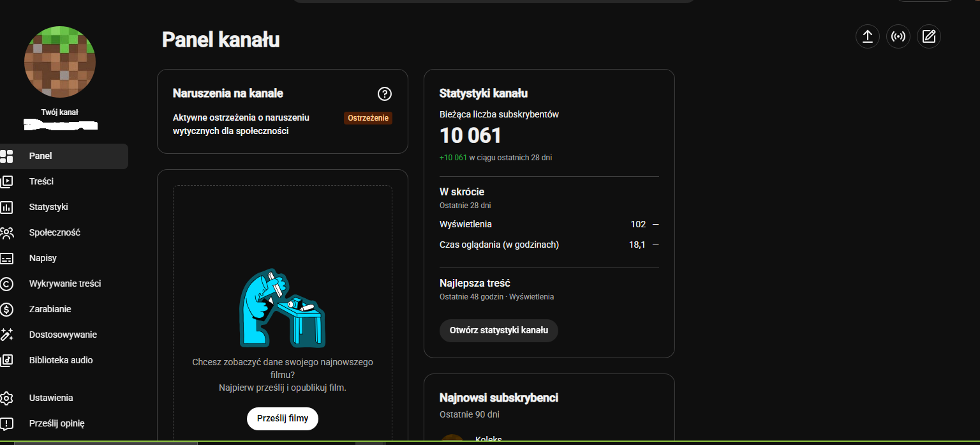Click the Prześlij opinię feedback icon
This screenshot has height=445, width=980.
[6, 423]
